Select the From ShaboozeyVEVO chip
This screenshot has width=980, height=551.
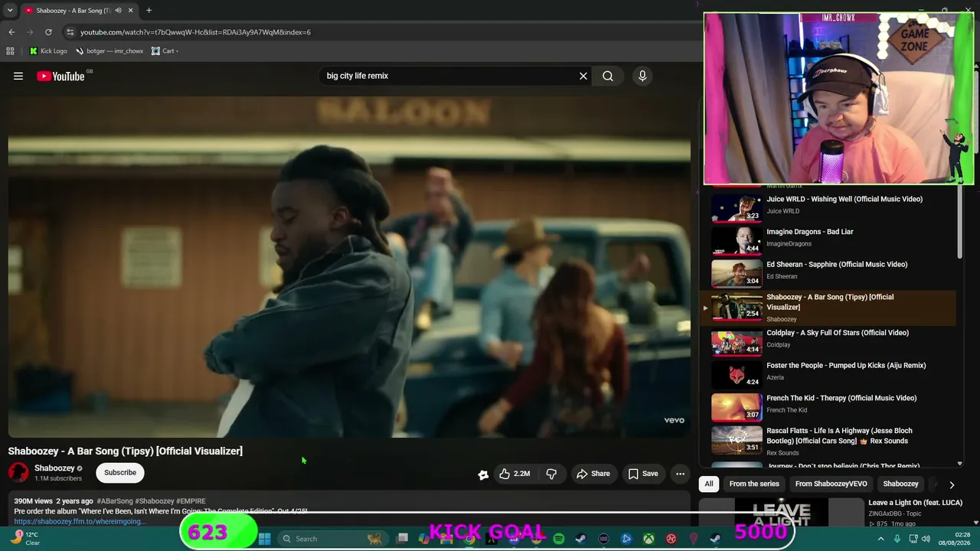click(x=831, y=484)
